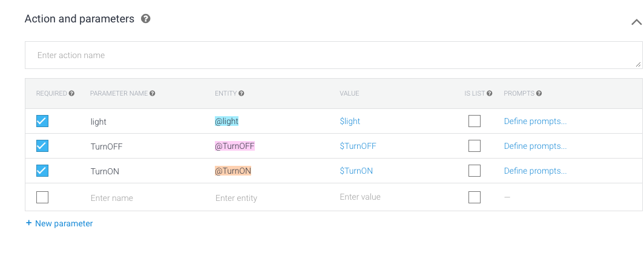Uncheck Required for the TurnOFF parameter
This screenshot has height=256, width=644.
[x=42, y=146]
